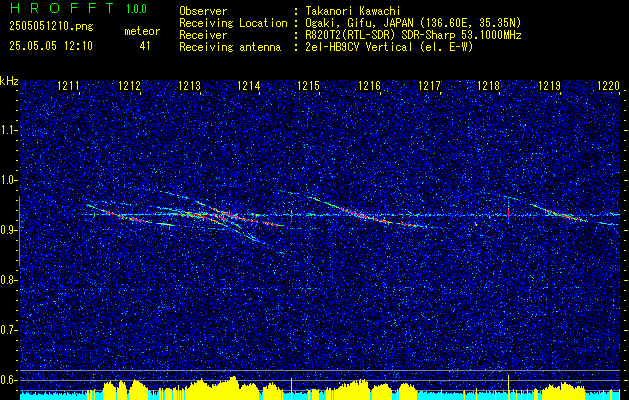629x400 pixels.
Task: Click the 1218 time axis marker
Action: [489, 86]
